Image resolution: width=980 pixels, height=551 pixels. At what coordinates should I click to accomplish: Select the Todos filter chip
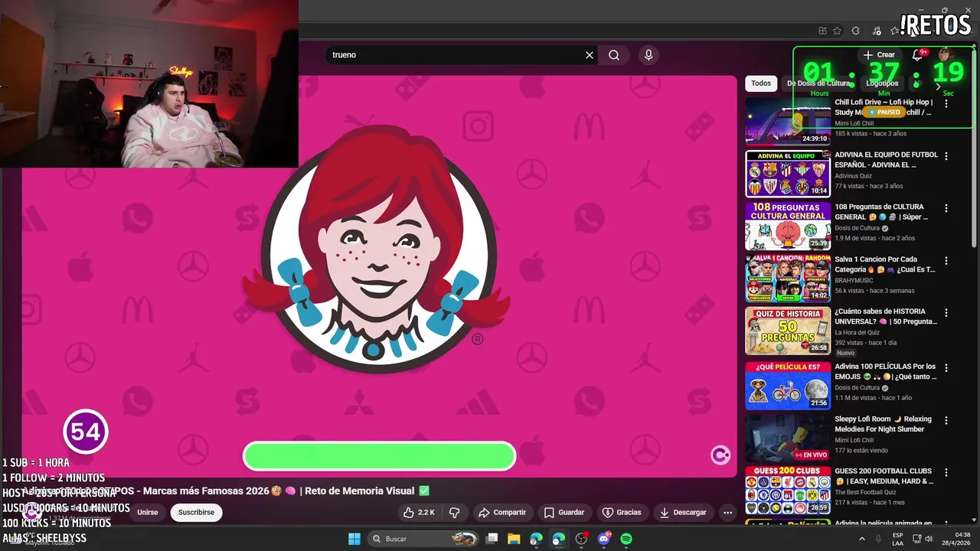click(x=761, y=83)
